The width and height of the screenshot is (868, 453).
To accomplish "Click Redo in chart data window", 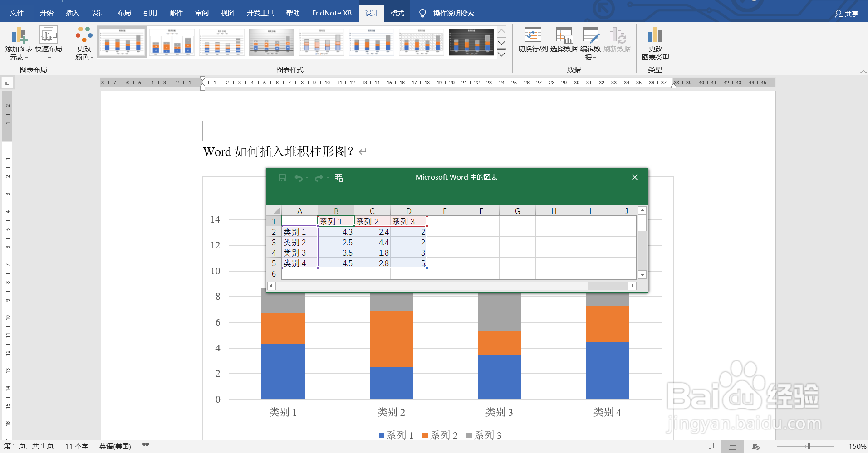I will coord(319,178).
